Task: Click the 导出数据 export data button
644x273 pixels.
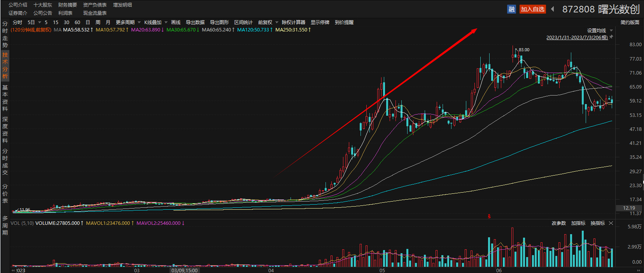Action: tap(195, 23)
